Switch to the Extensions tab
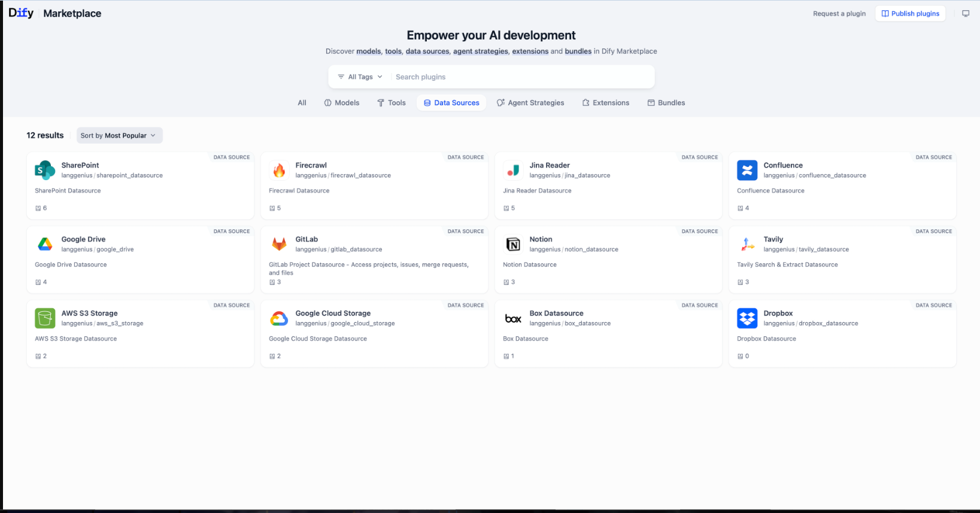This screenshot has height=513, width=980. [606, 103]
